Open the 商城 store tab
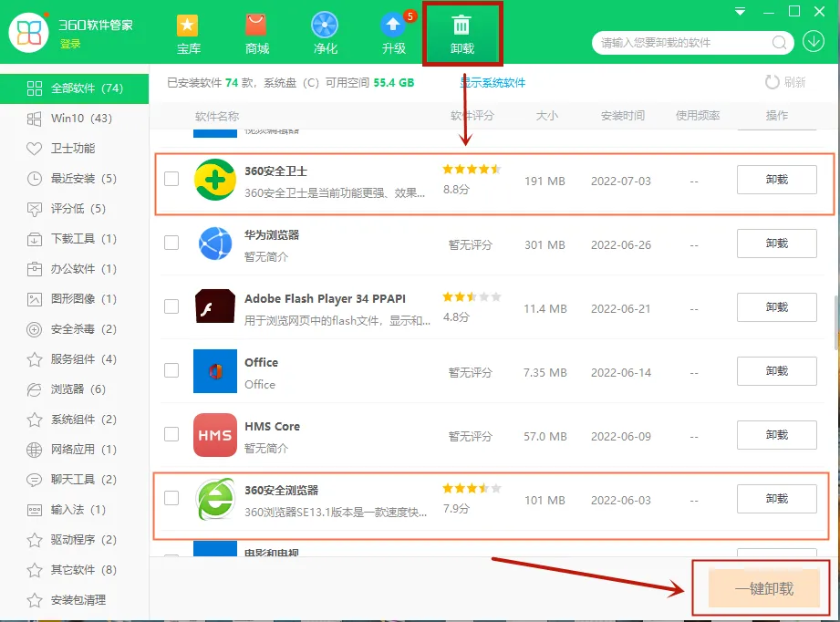Viewport: 840px width, 622px height. pos(256,35)
